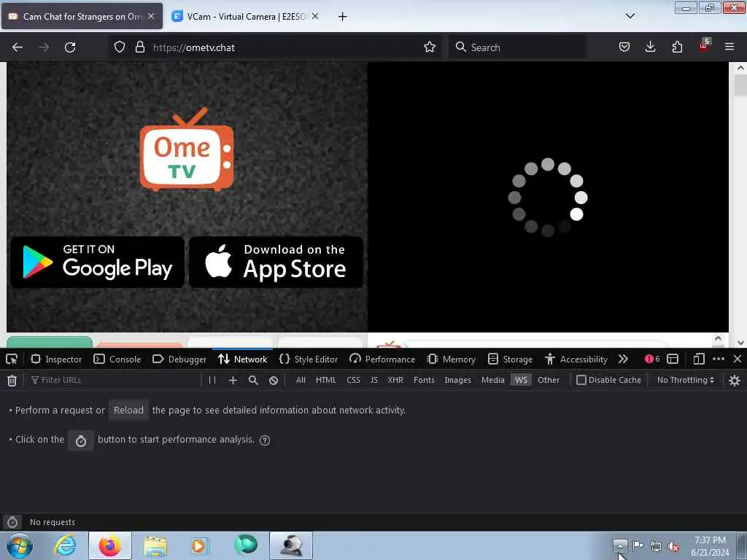Open network search with magnifier icon

(x=253, y=380)
